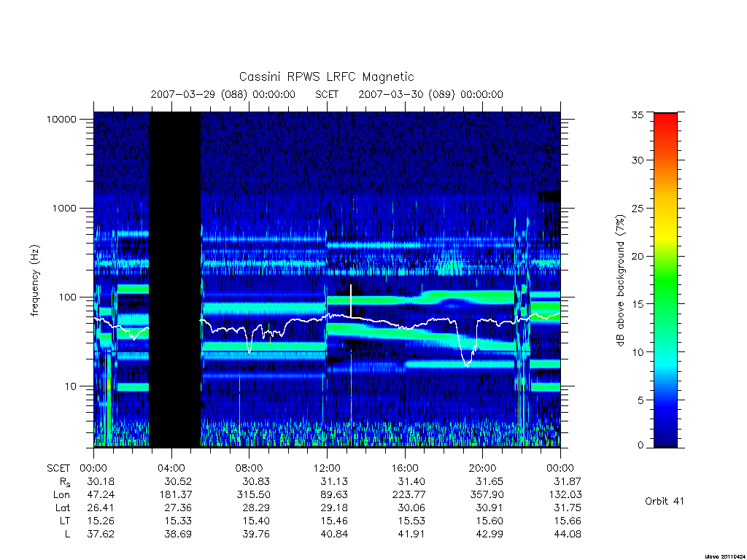
Task: Click the 10000 frequency tick label
Action: 61,119
